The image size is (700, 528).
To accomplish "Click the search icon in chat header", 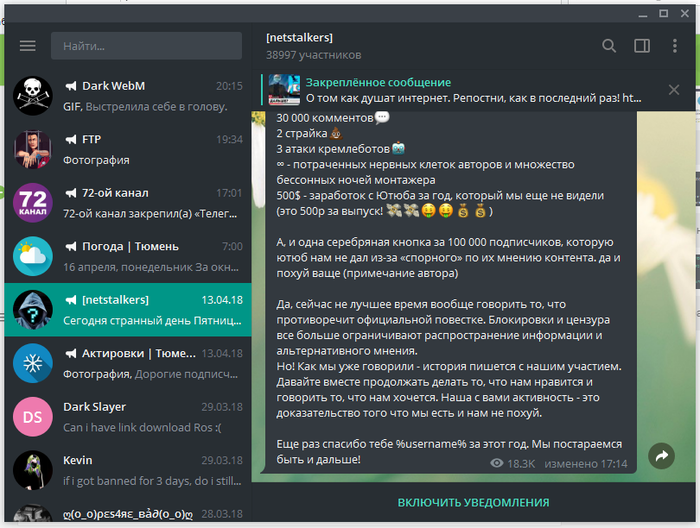I will 609,46.
